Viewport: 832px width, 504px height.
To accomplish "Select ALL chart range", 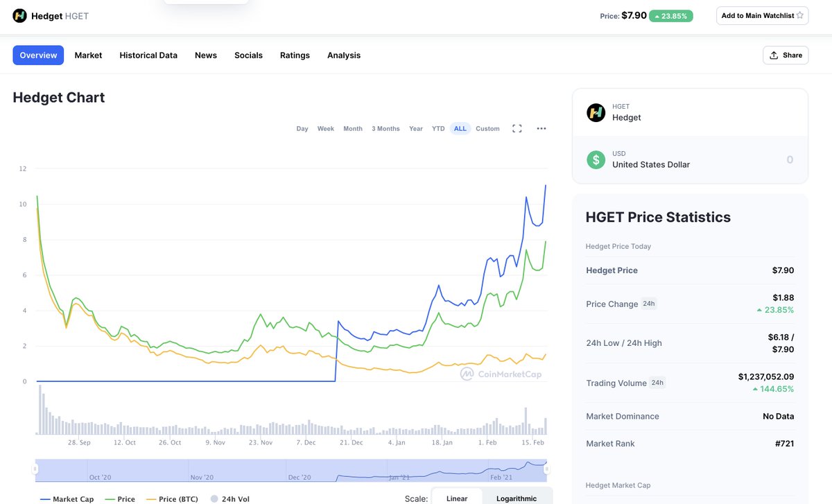I will pyautogui.click(x=460, y=129).
